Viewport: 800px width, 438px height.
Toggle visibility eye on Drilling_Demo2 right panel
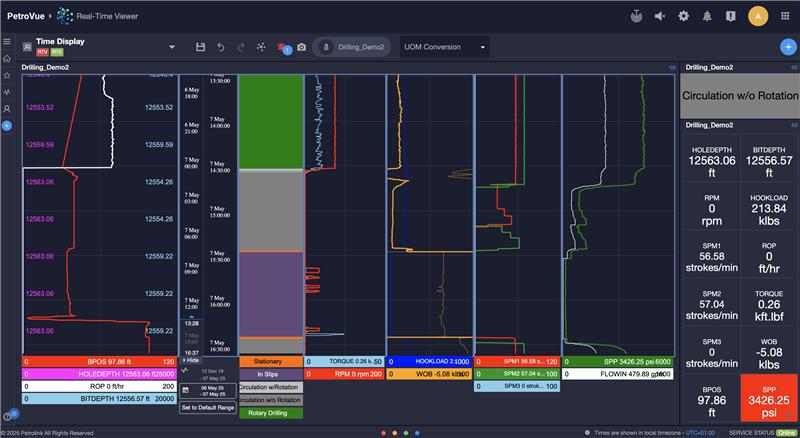point(791,67)
